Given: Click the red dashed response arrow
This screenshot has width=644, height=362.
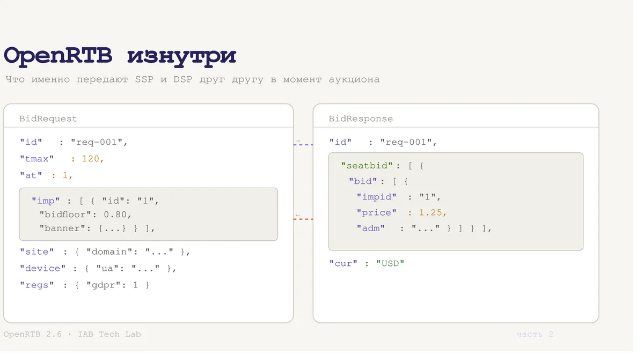Looking at the screenshot, I should coord(303,219).
